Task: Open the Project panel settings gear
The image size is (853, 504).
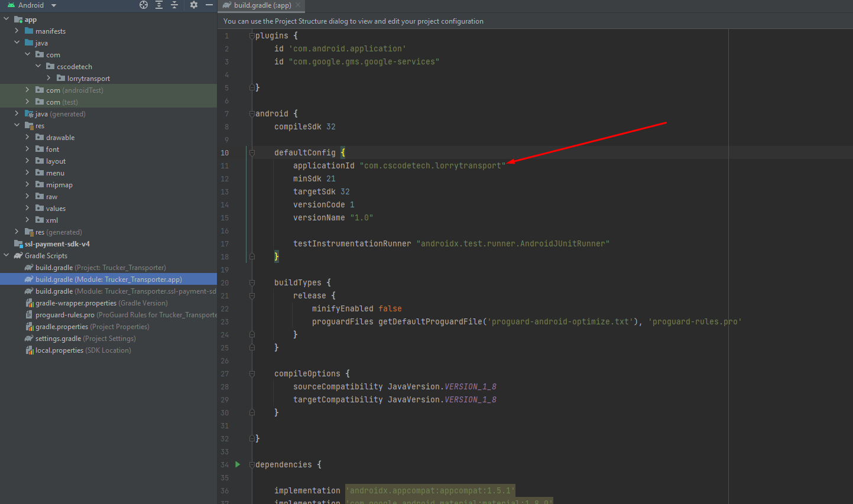Action: [194, 5]
